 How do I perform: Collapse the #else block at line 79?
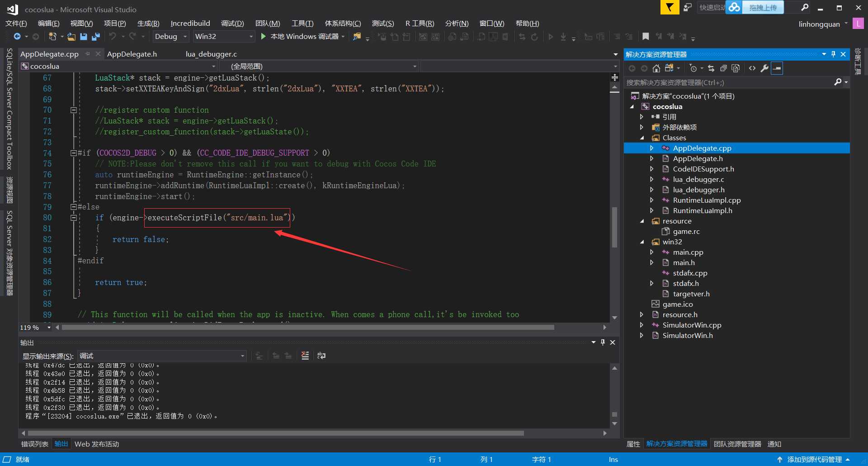coord(73,207)
